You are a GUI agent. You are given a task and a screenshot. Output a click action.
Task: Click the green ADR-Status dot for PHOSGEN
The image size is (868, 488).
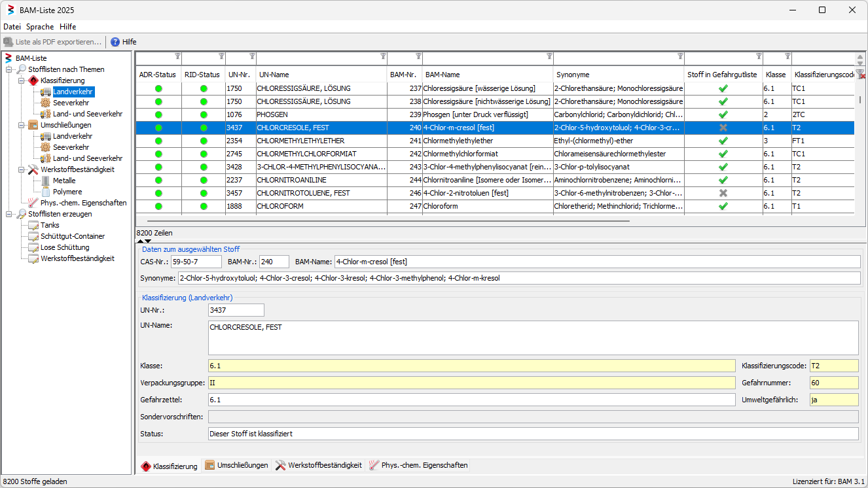[x=158, y=114]
